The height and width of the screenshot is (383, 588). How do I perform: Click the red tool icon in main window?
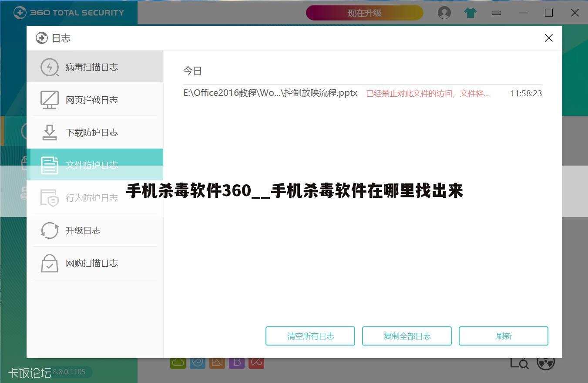click(256, 363)
